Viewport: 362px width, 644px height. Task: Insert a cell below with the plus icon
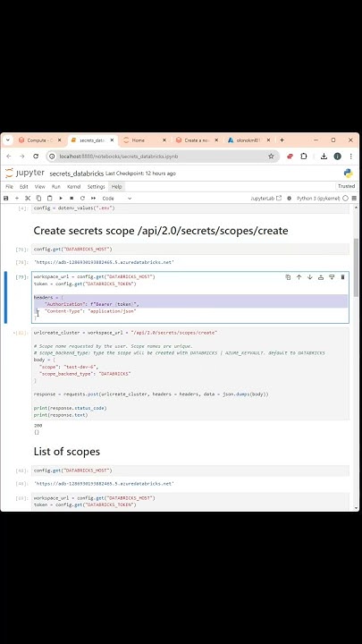click(17, 199)
